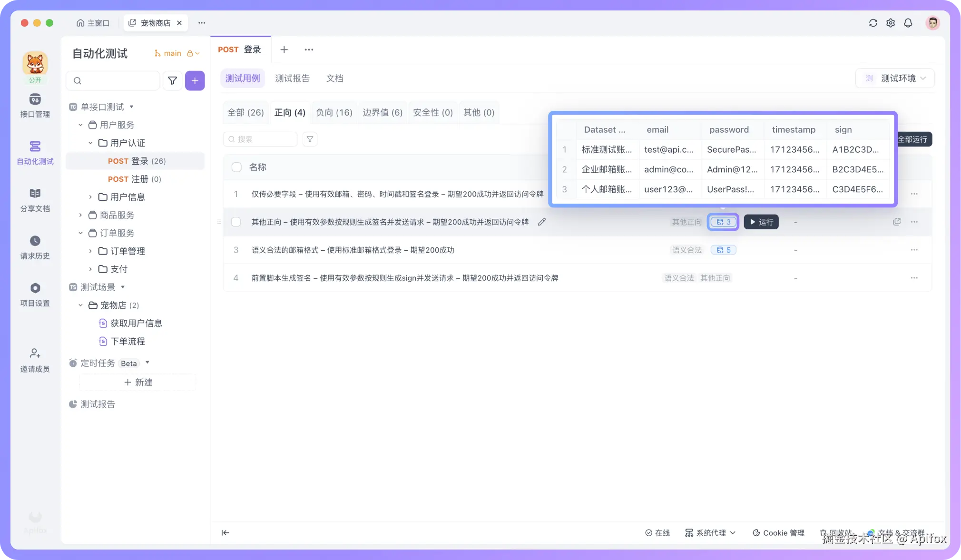961x560 pixels.
Task: Expand the 订单管理 folder
Action: point(90,251)
